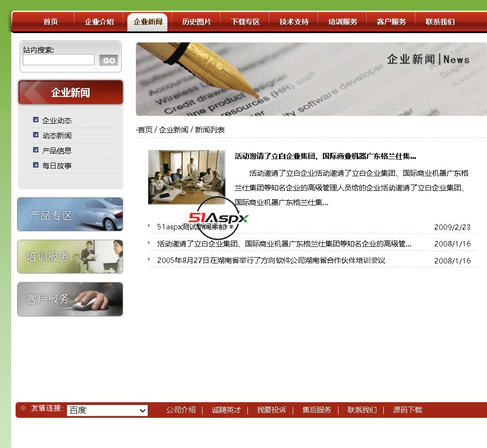Click the date 2009/2/23

coord(452,227)
